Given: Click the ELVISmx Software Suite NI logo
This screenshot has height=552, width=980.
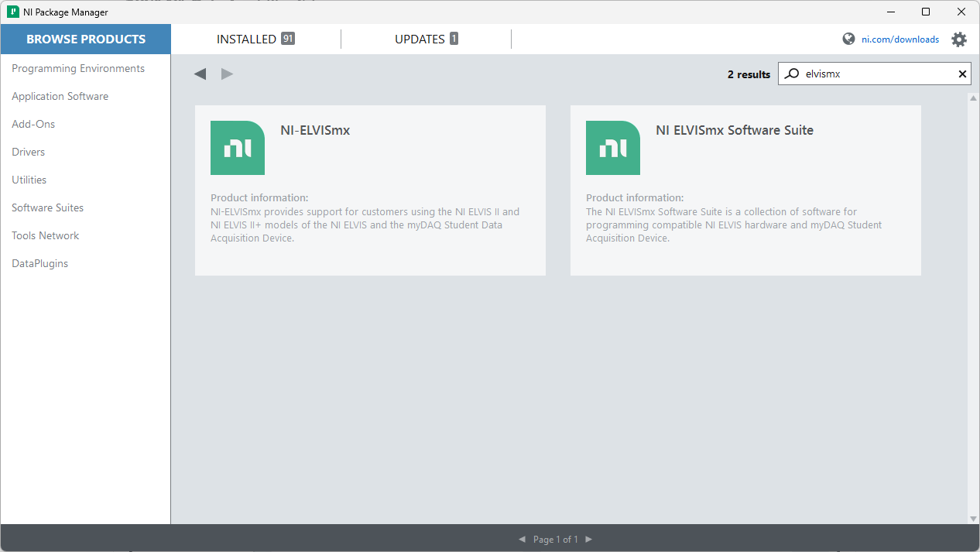Looking at the screenshot, I should click(613, 148).
